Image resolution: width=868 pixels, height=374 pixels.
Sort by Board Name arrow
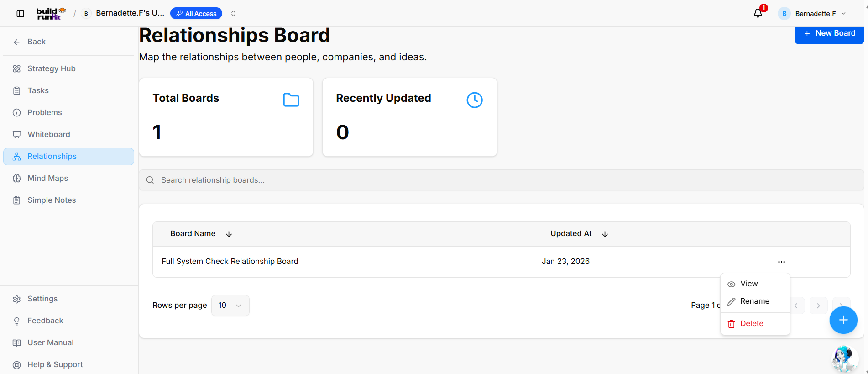[x=229, y=234]
